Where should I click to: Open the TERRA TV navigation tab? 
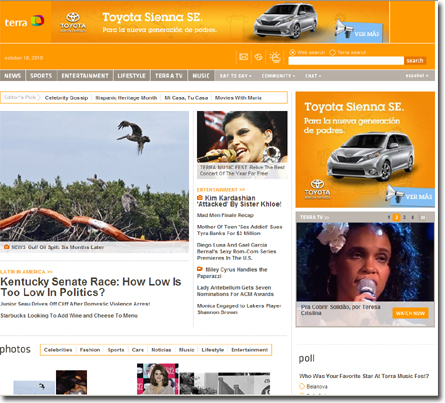169,76
